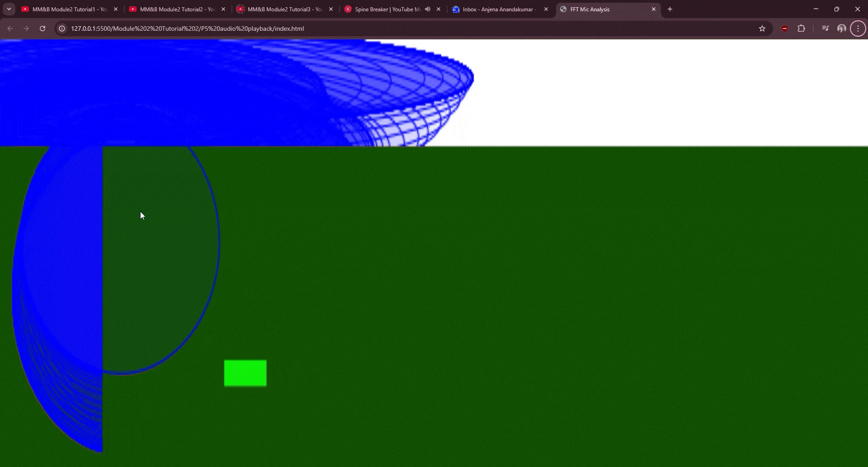The width and height of the screenshot is (868, 467).
Task: Click the back navigation arrow
Action: 9,28
